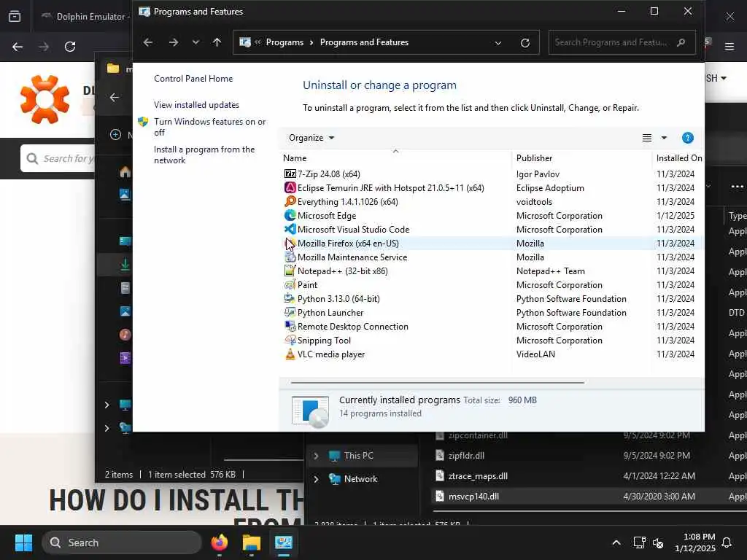Click Programs and Features breadcrumb segment
This screenshot has width=747, height=560.
(364, 42)
